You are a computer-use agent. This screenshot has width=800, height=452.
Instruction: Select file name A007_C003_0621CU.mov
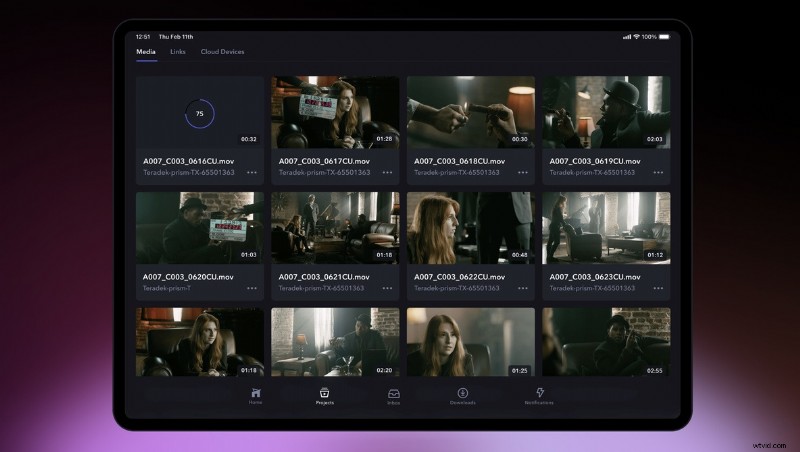click(324, 277)
